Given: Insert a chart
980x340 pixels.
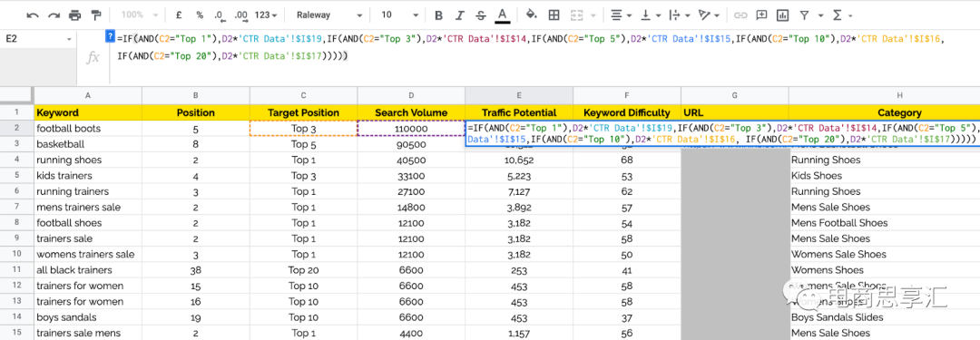Looking at the screenshot, I should pos(782,15).
